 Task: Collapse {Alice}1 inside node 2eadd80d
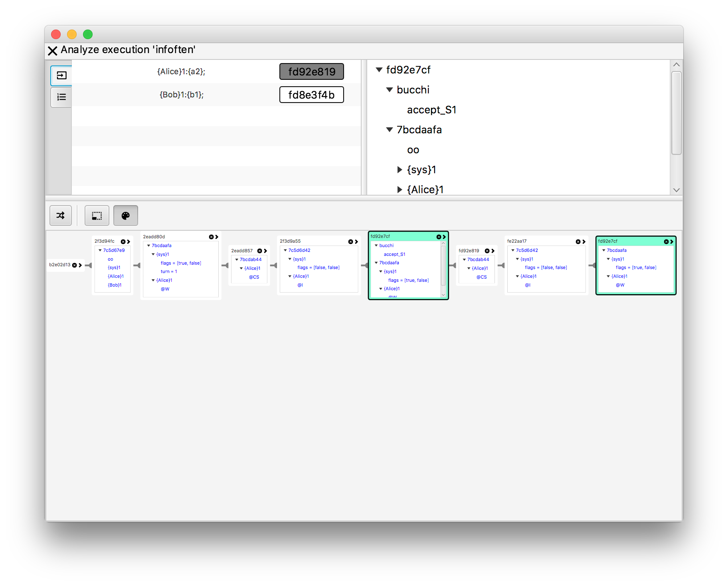pyautogui.click(x=153, y=280)
